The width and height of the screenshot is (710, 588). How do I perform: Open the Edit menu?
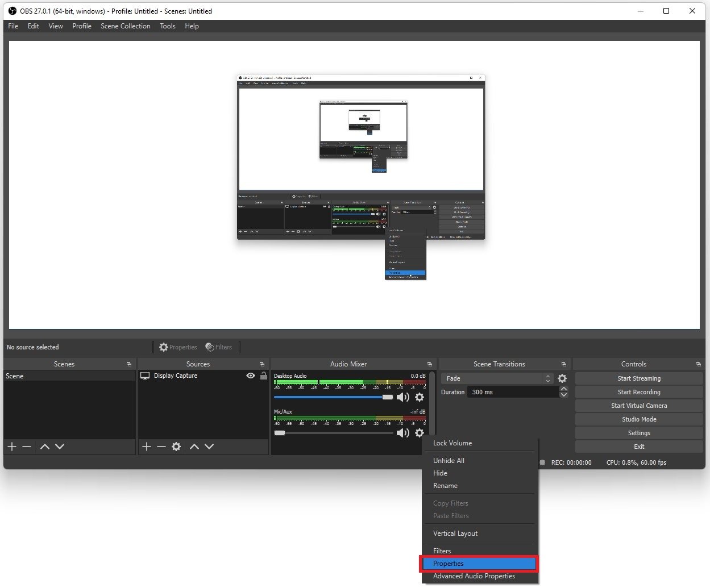[x=34, y=26]
